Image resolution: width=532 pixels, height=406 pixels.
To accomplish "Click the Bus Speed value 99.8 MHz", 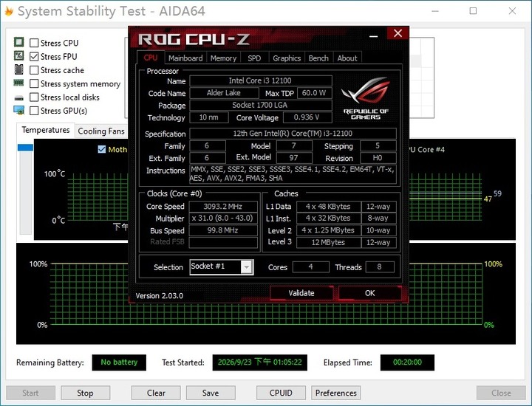I will pyautogui.click(x=223, y=230).
